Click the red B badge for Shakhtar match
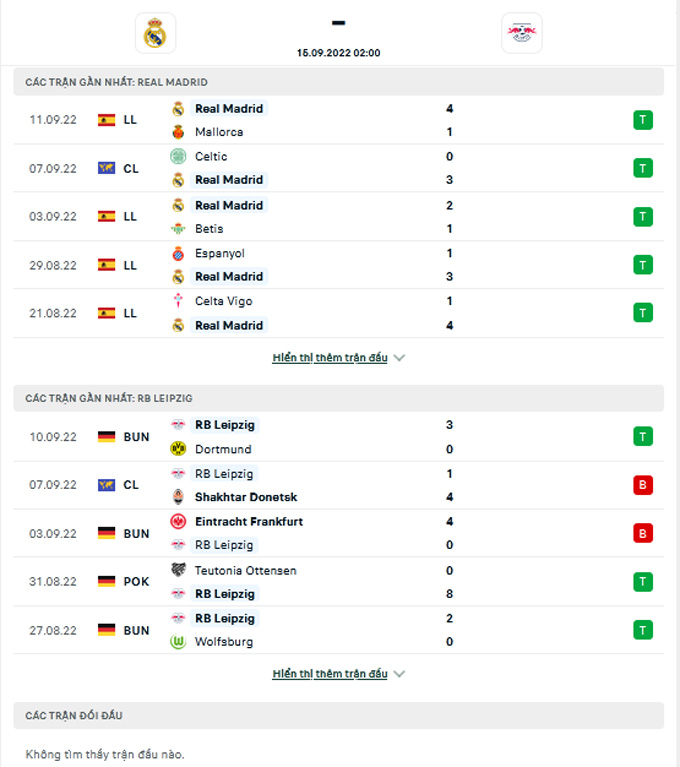 tap(642, 485)
